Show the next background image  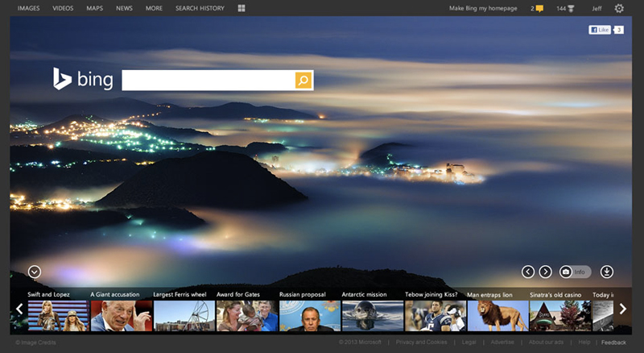pos(546,272)
